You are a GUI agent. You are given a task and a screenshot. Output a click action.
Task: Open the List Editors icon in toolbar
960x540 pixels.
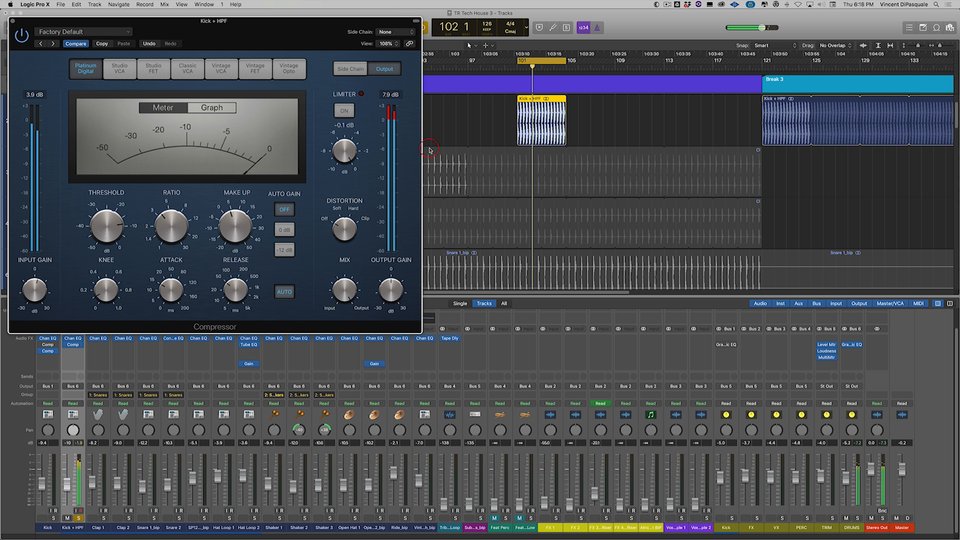tap(909, 28)
